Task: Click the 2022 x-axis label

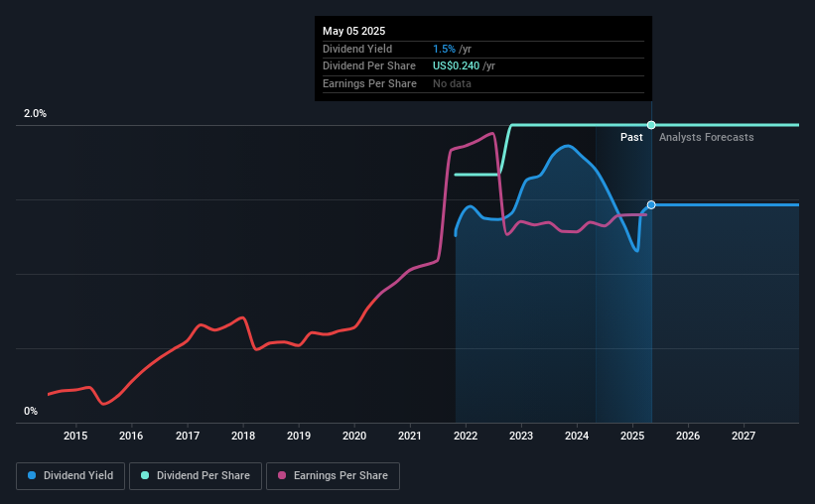Action: click(466, 436)
